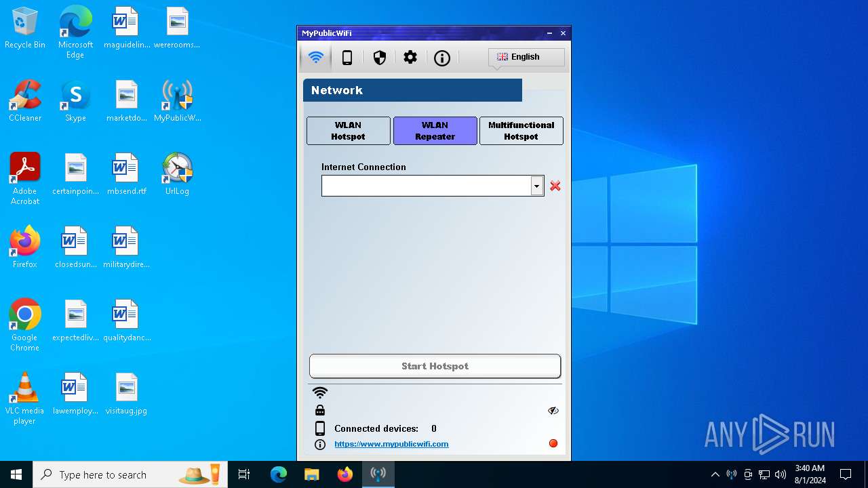Open Microsoft Edge desktop shortcut

[75, 33]
